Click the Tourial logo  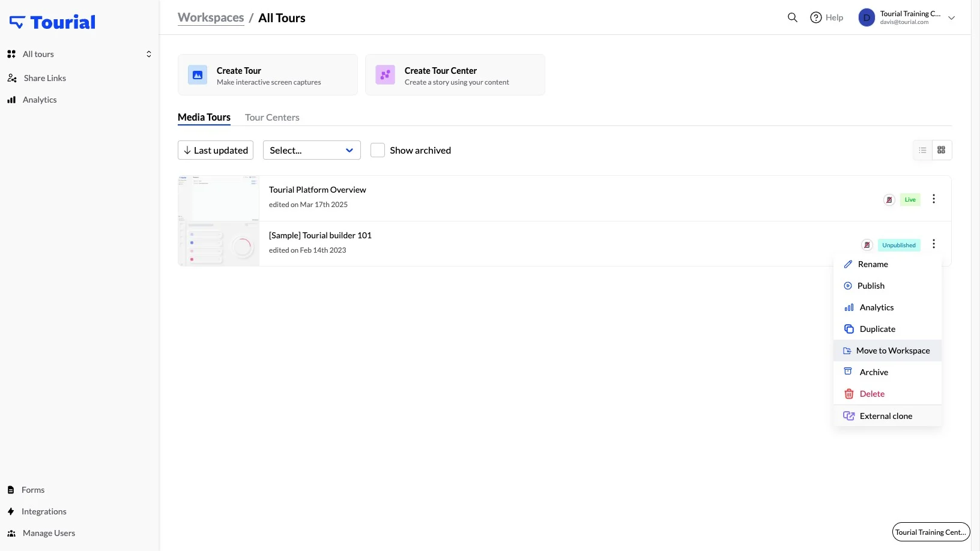pyautogui.click(x=52, y=22)
